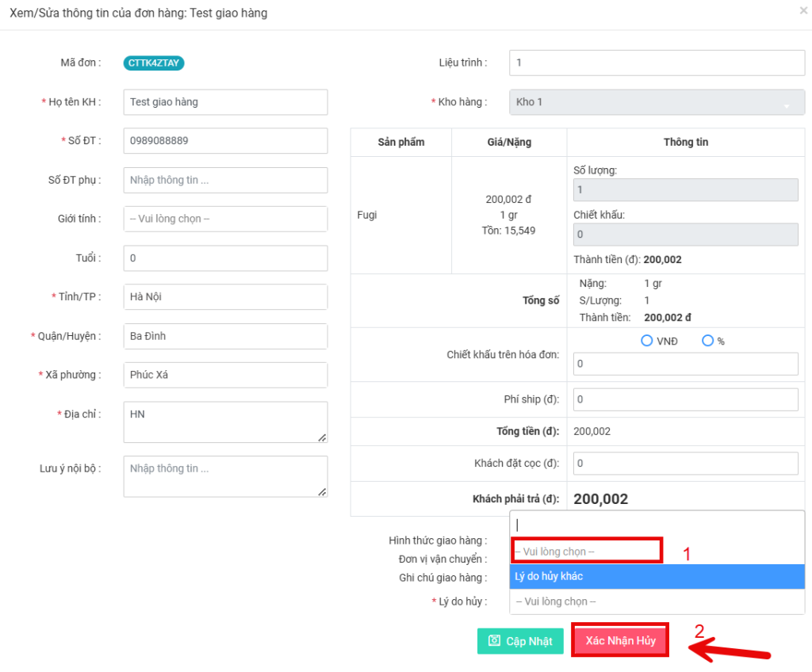Image resolution: width=812 pixels, height=672 pixels.
Task: Focus the Khách đặt cọc field
Action: click(x=685, y=463)
